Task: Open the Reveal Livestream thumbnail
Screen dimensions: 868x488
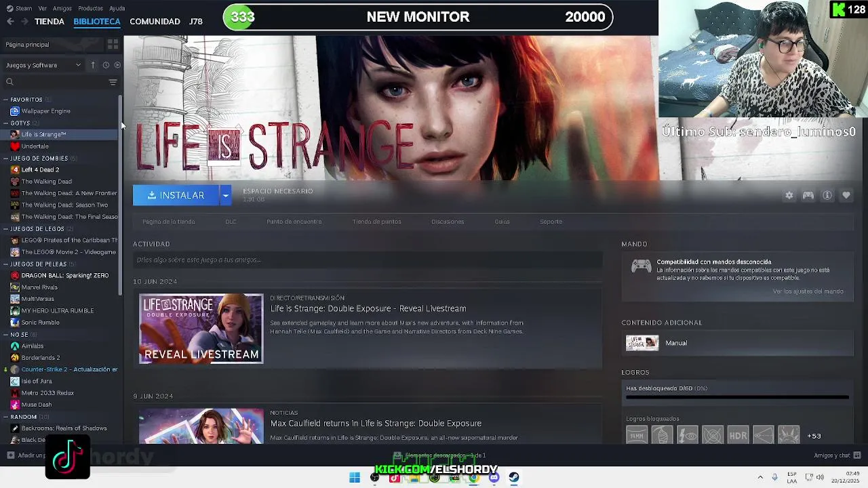Action: click(x=201, y=329)
